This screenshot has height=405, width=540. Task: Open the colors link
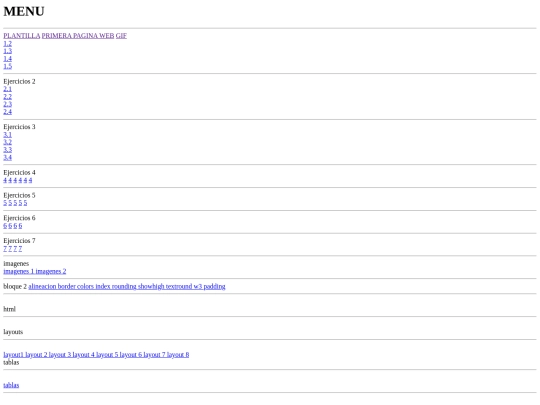click(85, 287)
